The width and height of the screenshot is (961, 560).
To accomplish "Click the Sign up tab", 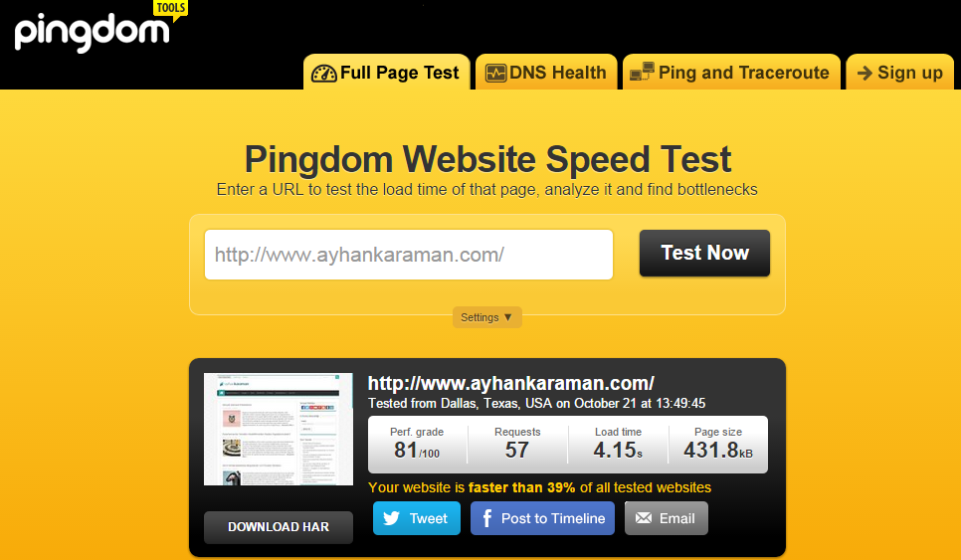I will tap(899, 73).
